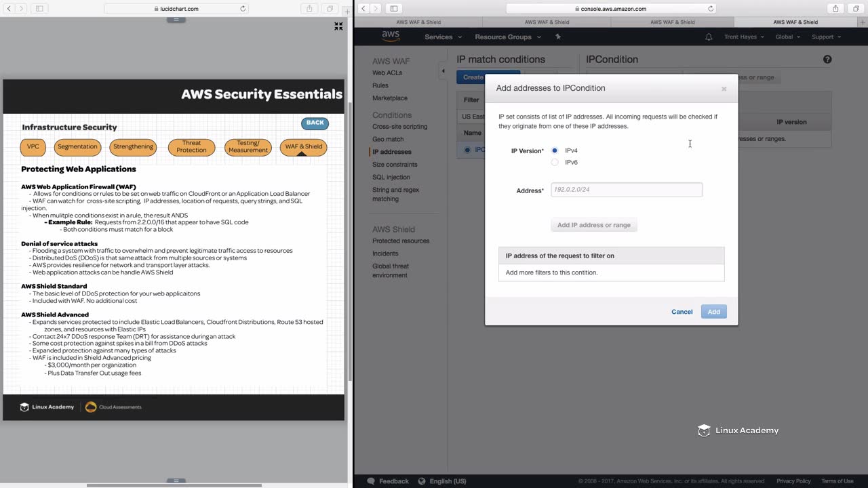Open the notifications bell in AWS console
This screenshot has width=868, height=488.
coord(709,37)
